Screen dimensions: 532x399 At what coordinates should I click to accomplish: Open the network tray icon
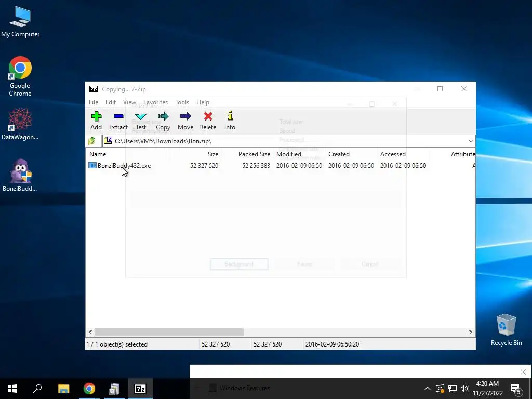(x=453, y=389)
